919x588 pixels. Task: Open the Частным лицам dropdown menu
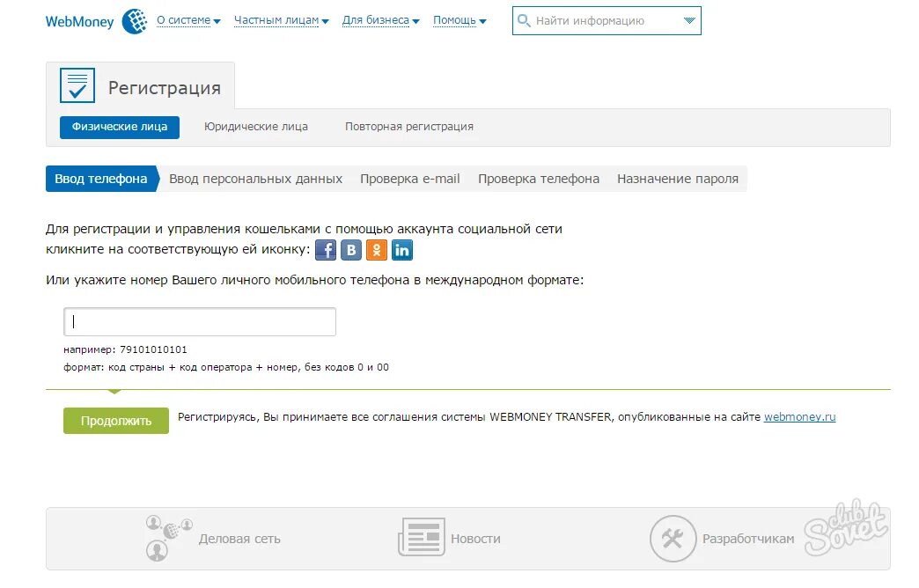(x=282, y=20)
